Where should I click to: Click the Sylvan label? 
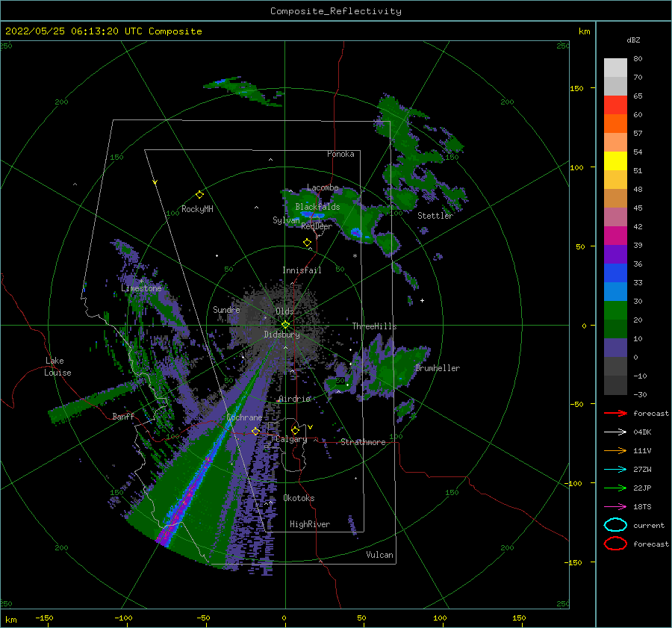click(286, 220)
